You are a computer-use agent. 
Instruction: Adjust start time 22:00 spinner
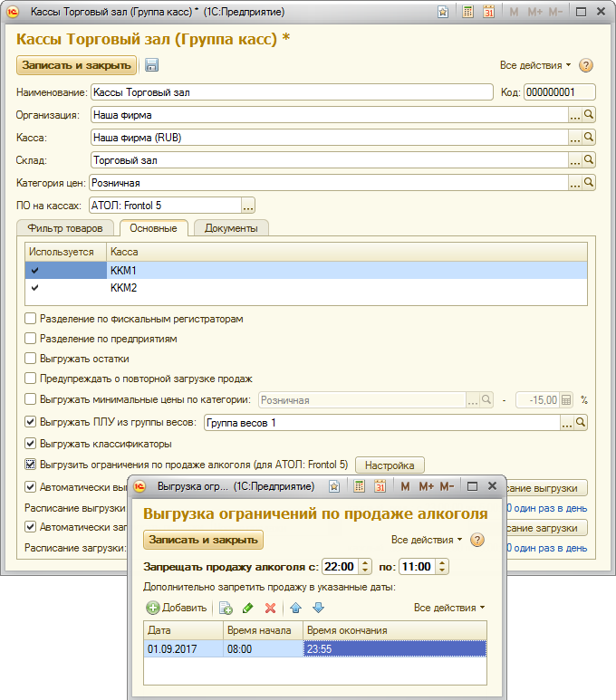tap(365, 567)
